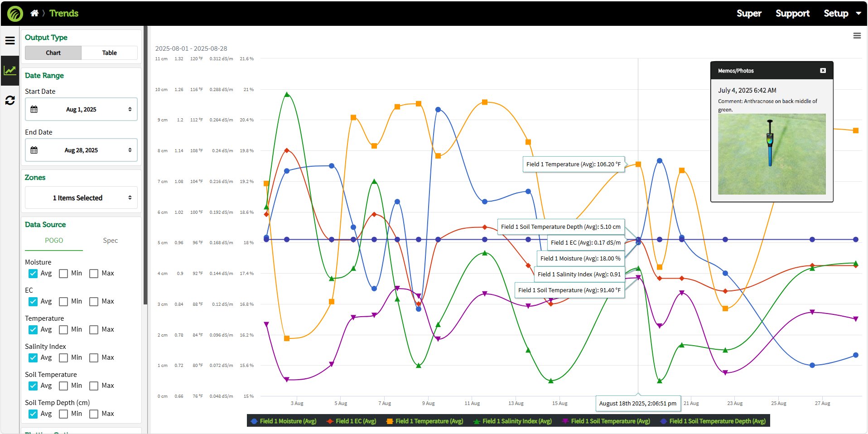Toggle Field 1 Soil Temperature Depth (Avg) legend
The width and height of the screenshot is (868, 434).
click(x=713, y=421)
